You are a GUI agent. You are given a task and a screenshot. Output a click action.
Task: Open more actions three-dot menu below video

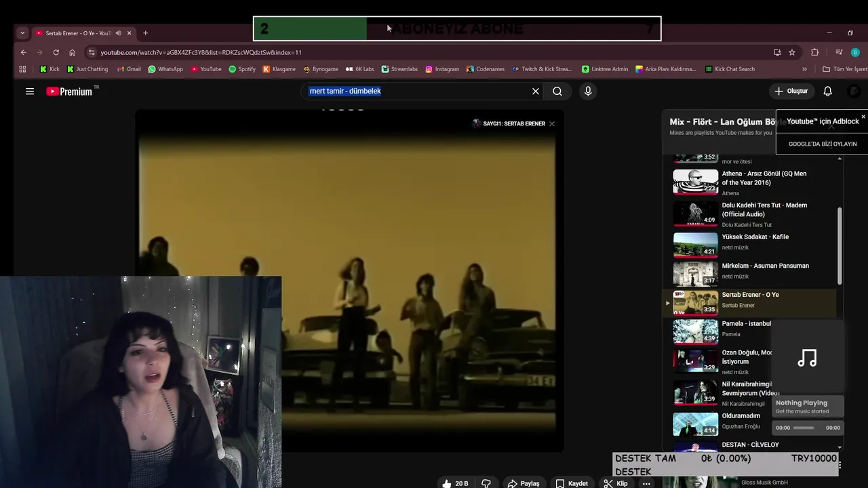[x=646, y=483]
